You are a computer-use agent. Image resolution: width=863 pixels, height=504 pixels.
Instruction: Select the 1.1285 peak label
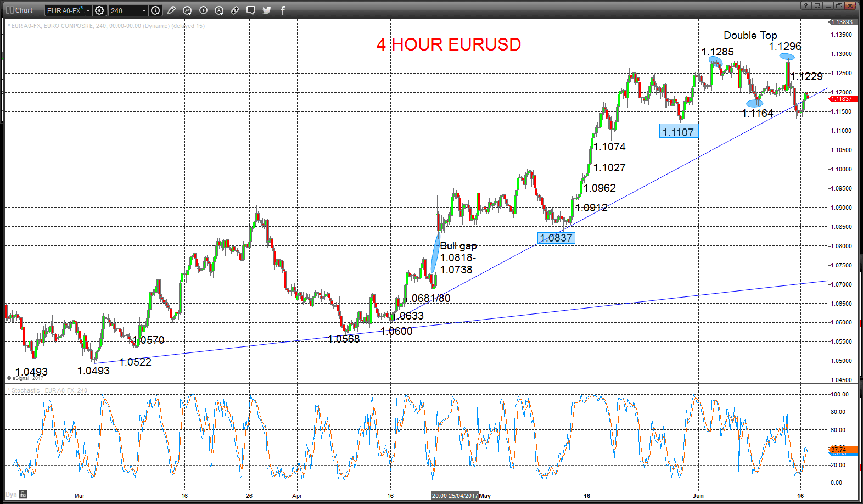[x=718, y=52]
